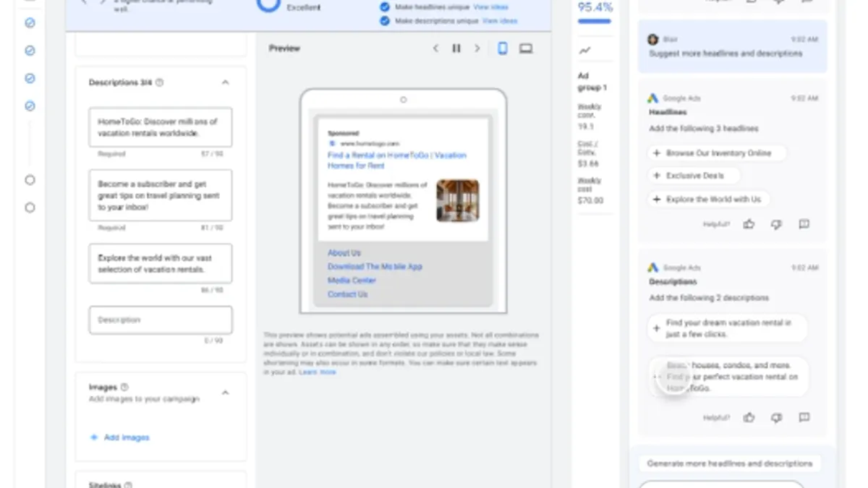Collapse the Descriptions section

coord(225,82)
